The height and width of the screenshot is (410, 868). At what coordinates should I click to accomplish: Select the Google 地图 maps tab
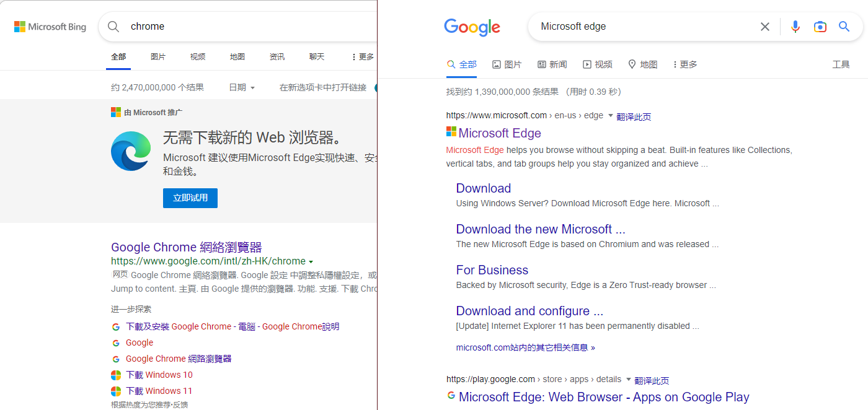click(642, 64)
